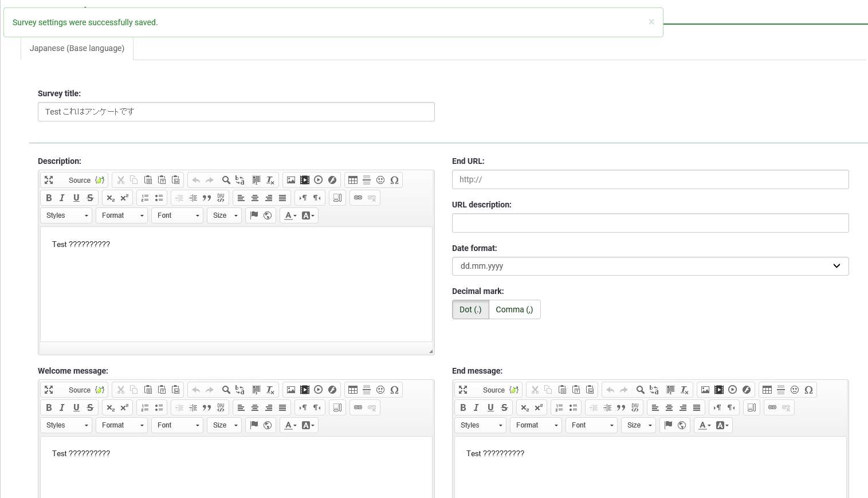The height and width of the screenshot is (498, 868).
Task: Dismiss the survey settings saved notification
Action: 651,22
